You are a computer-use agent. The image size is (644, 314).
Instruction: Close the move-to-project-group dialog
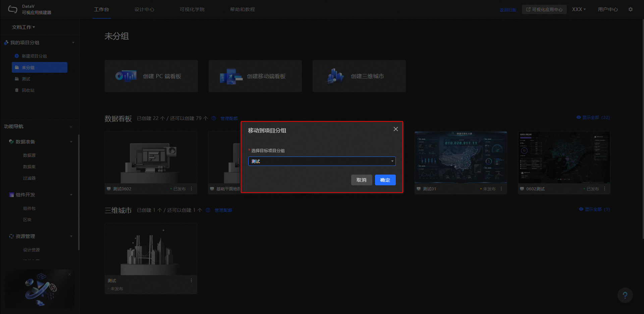[x=396, y=129]
